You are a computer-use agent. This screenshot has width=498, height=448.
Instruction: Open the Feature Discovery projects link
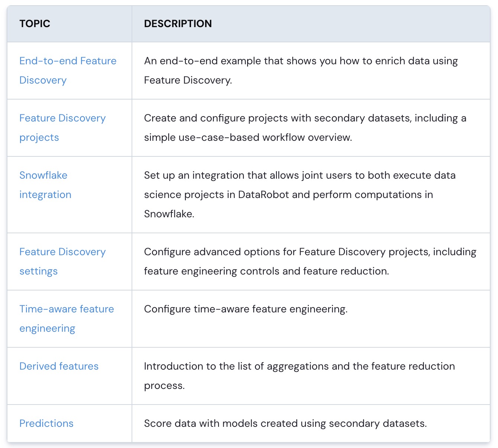tap(62, 128)
